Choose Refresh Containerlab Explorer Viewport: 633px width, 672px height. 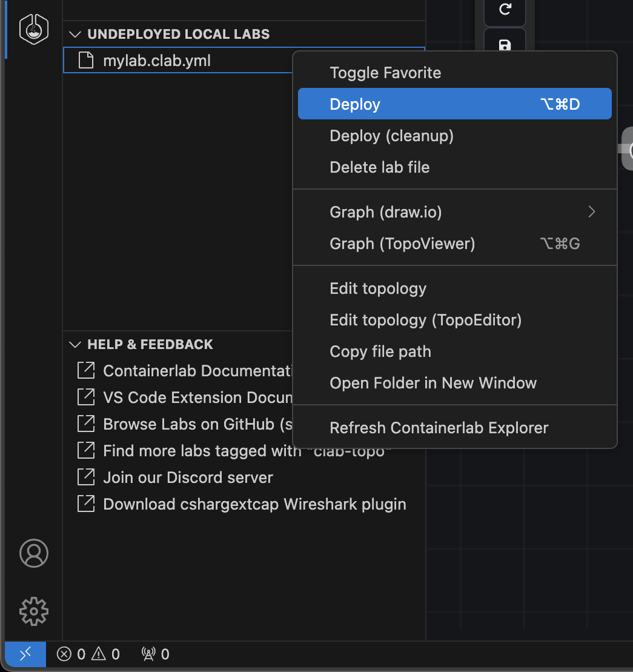(x=439, y=427)
